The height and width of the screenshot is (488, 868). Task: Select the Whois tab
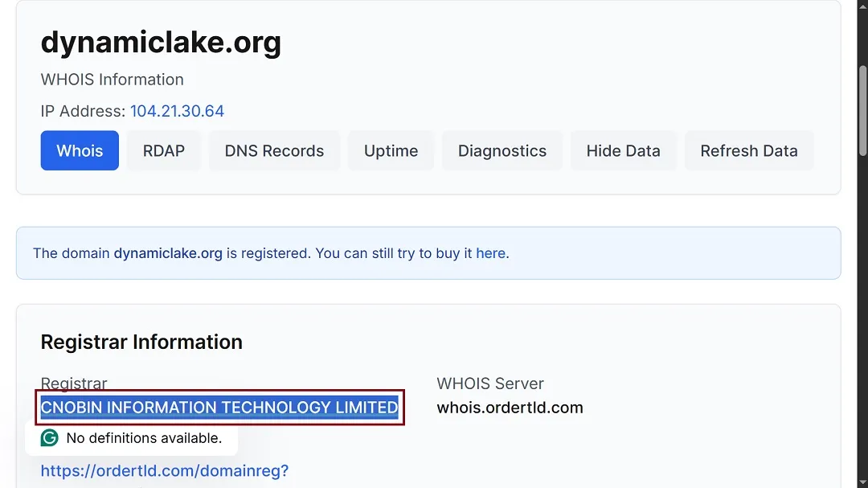[x=80, y=150]
